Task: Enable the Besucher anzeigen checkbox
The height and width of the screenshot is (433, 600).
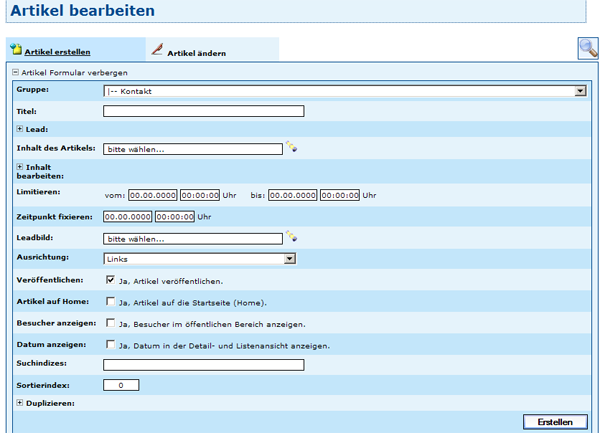Action: (x=111, y=323)
